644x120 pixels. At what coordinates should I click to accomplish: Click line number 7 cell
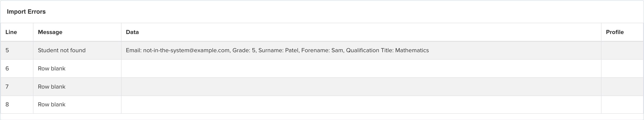[x=17, y=87]
